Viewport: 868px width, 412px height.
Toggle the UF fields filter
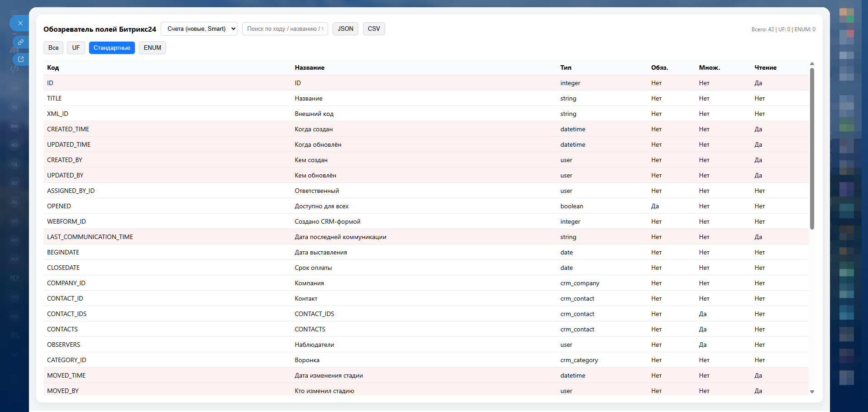(76, 48)
